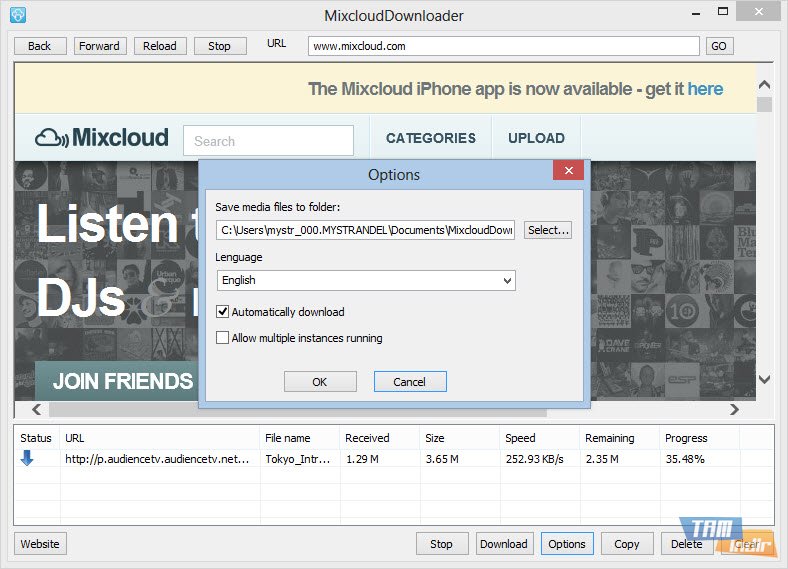Open the Lenguage dropdown showing English
788x569 pixels.
coord(366,280)
